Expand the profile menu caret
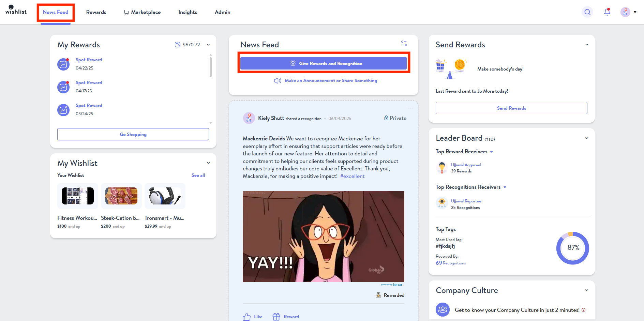Viewport: 644px width, 321px height. (x=635, y=12)
